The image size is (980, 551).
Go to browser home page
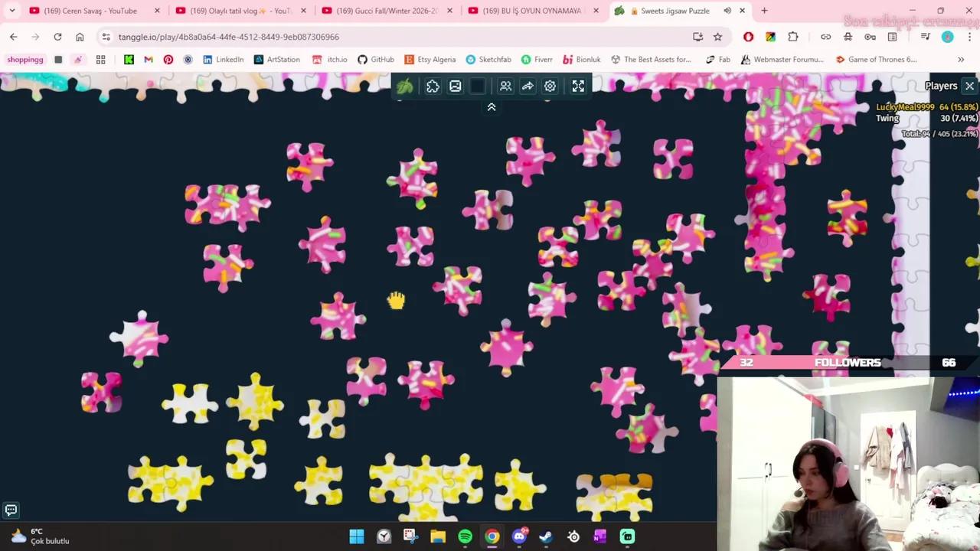80,37
